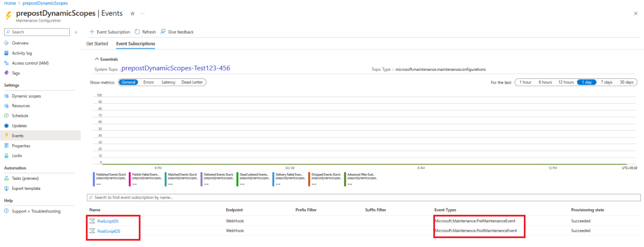The height and width of the screenshot is (247, 644).
Task: Set time range to 12 hours
Action: click(x=566, y=82)
